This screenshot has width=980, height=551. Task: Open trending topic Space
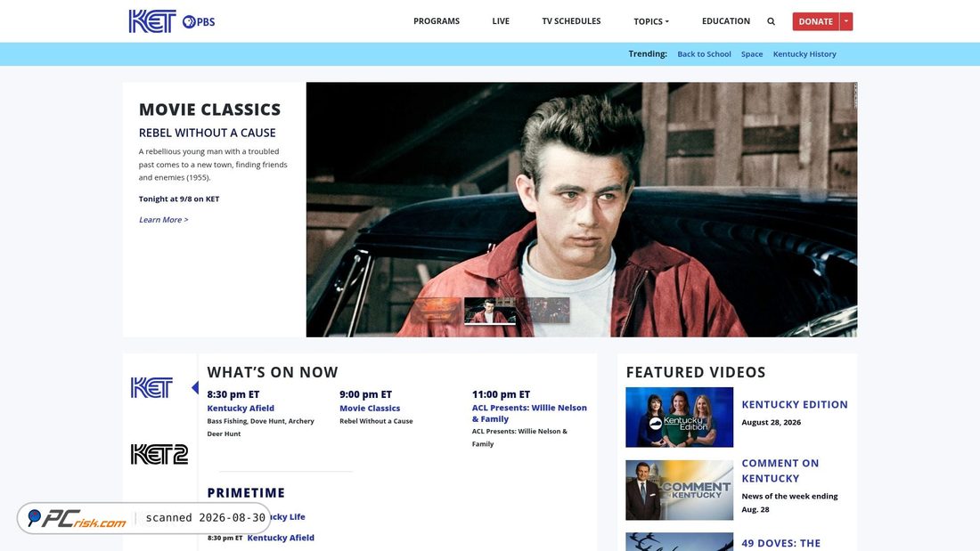coord(752,53)
